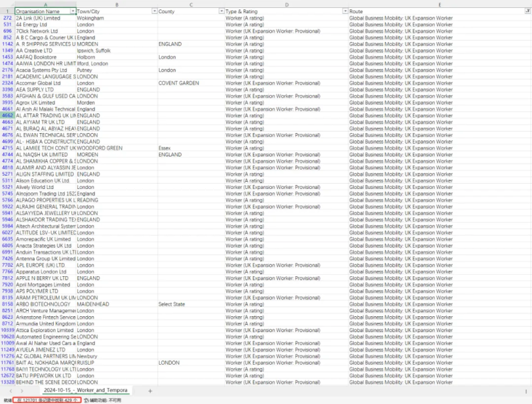The width and height of the screenshot is (532, 404).
Task: Click cell '2A Link (UK) Limited'
Action: coord(45,18)
